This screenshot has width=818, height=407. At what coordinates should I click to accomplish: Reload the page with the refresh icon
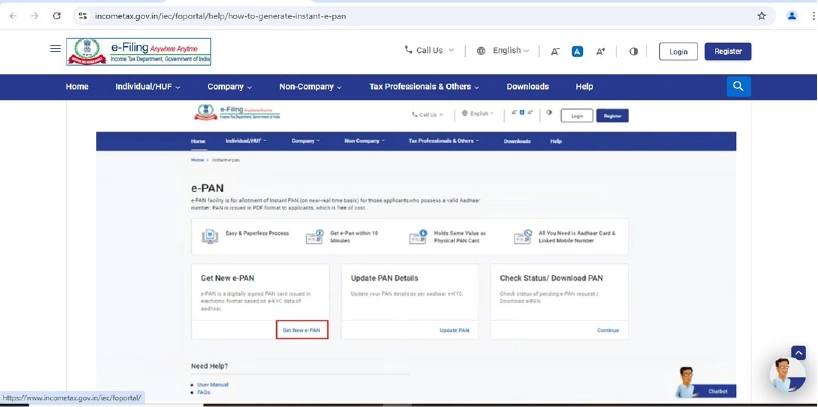click(x=57, y=16)
